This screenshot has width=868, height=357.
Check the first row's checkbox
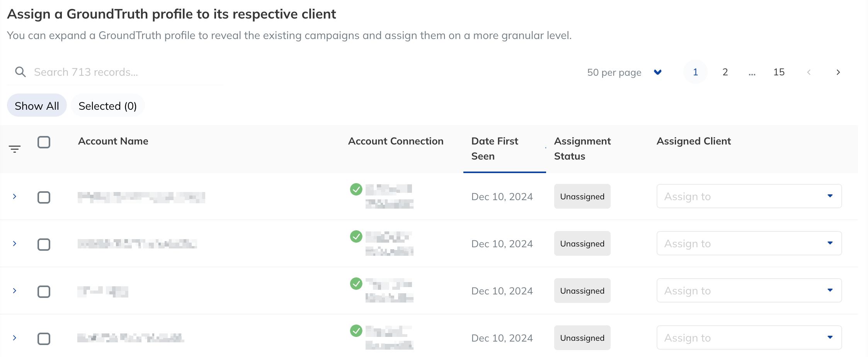point(44,197)
